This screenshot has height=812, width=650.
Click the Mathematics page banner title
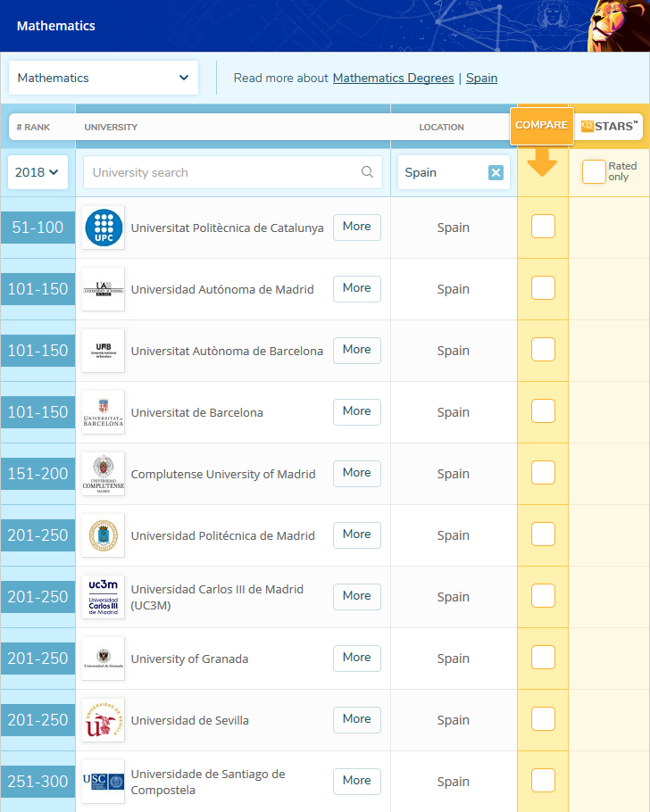coord(56,26)
